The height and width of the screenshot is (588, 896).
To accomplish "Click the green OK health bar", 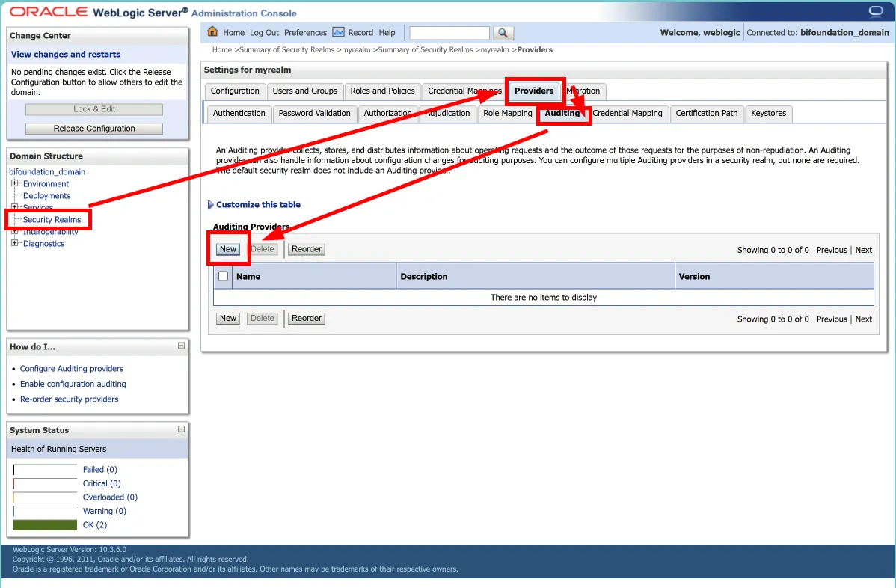I will click(45, 524).
